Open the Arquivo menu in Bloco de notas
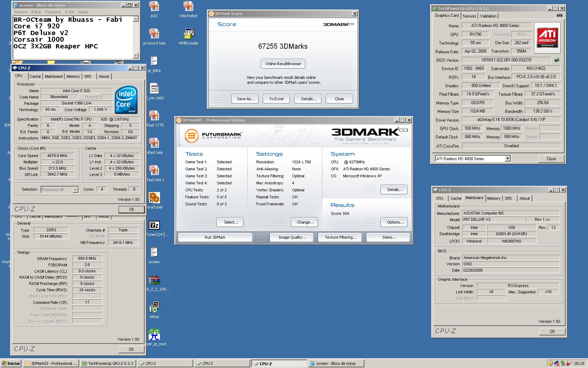The width and height of the screenshot is (588, 368). (21, 12)
